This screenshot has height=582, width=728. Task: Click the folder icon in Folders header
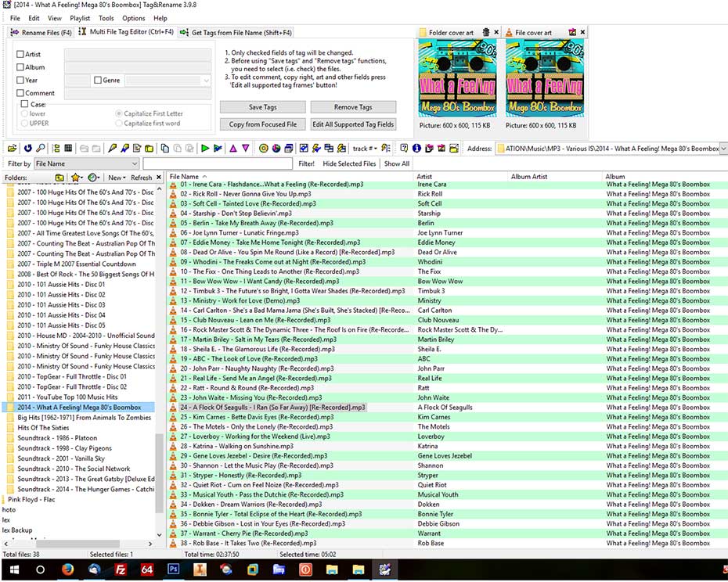59,178
